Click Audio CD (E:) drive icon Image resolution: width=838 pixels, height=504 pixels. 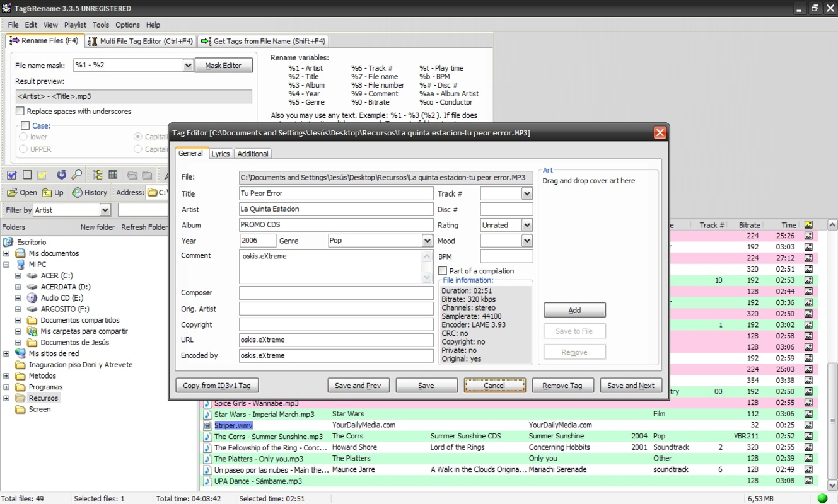(x=32, y=298)
